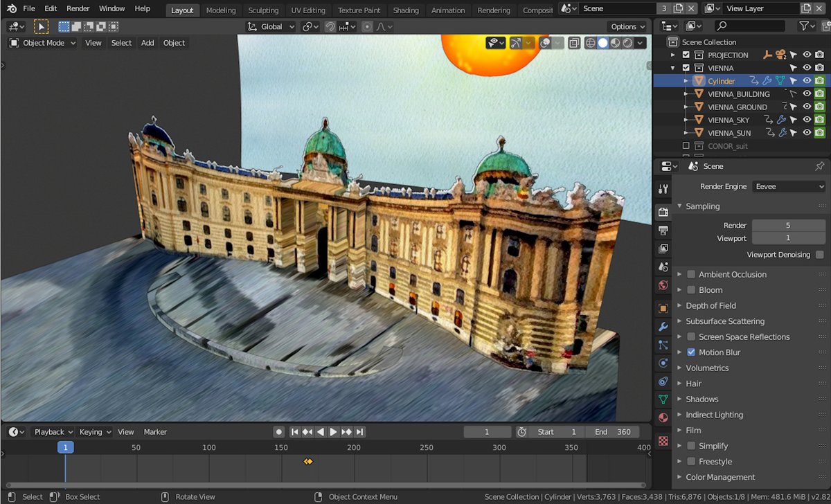The height and width of the screenshot is (504, 831).
Task: Open the Physics properties tab
Action: coord(663,363)
